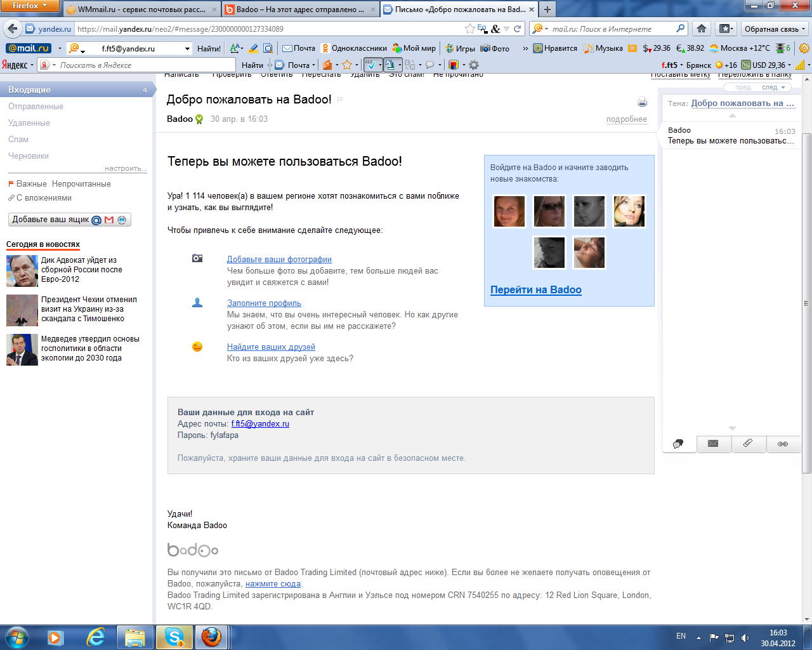Click the Музыка toolbar button
The width and height of the screenshot is (812, 650).
coord(603,48)
